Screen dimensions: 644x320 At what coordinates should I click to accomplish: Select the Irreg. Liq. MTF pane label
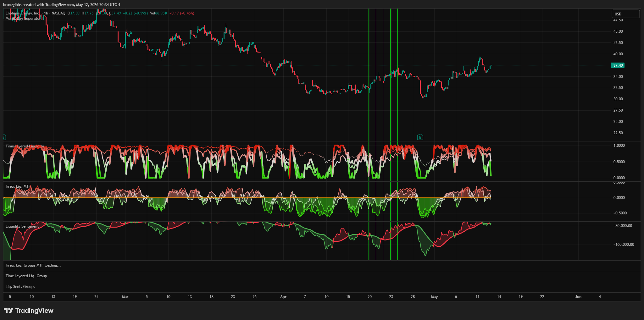point(18,186)
